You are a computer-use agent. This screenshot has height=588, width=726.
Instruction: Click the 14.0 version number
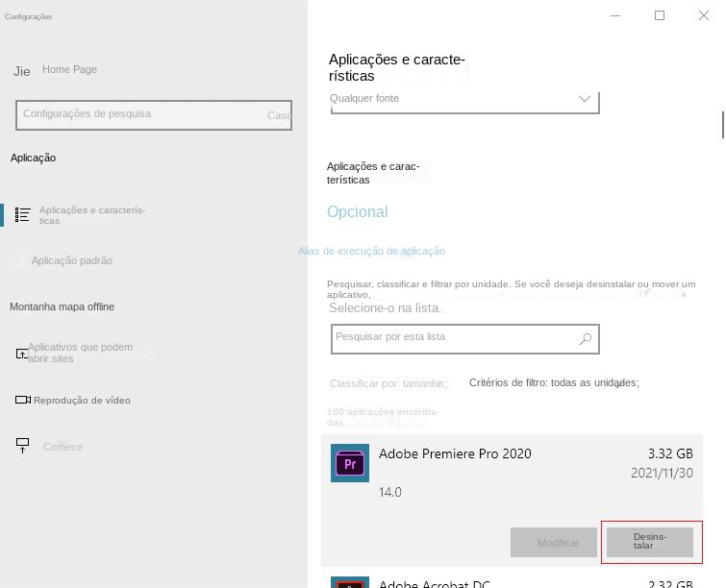[x=389, y=492]
